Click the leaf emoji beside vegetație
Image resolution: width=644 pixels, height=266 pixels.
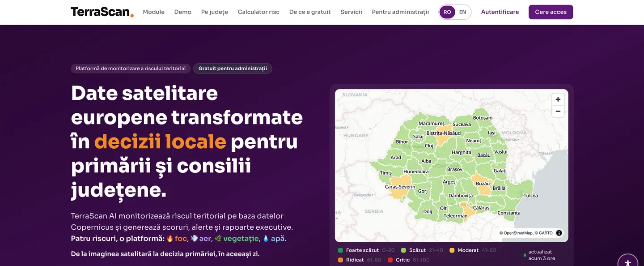218,239
